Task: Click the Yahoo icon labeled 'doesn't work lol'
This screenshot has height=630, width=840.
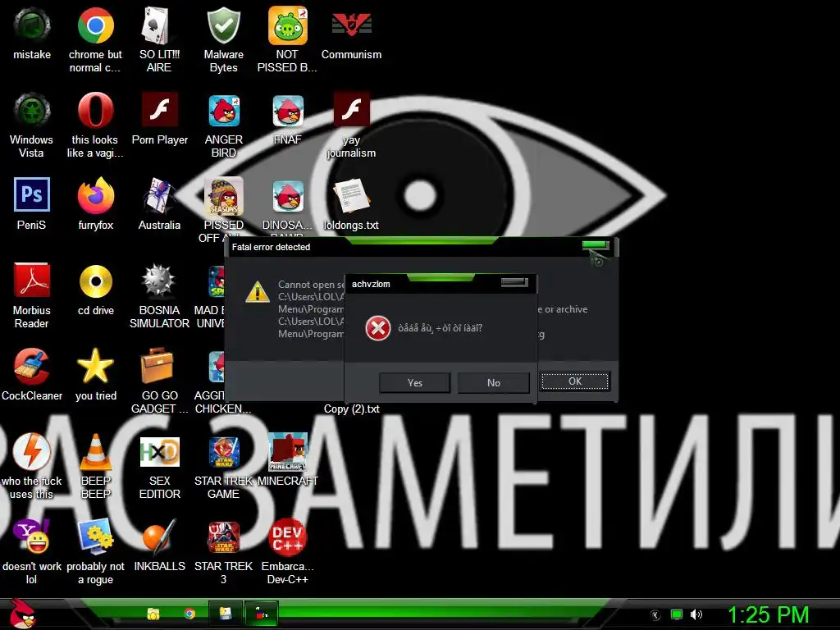Action: [x=32, y=536]
